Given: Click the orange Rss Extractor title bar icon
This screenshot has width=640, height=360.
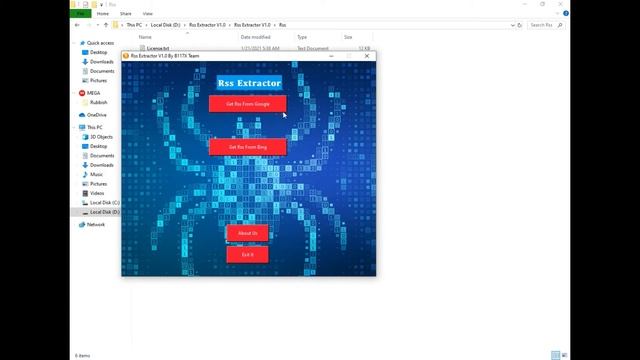Looking at the screenshot, I should tap(126, 56).
